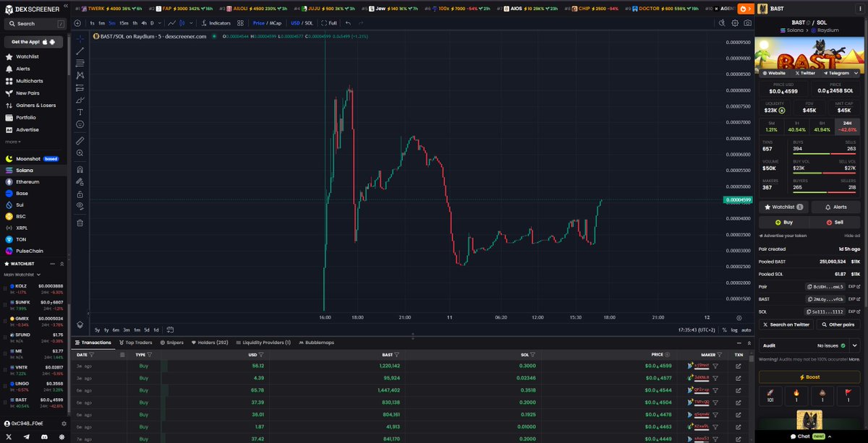Screen dimensions: 868x443
Task: Open the BAST Website link
Action: (775, 73)
